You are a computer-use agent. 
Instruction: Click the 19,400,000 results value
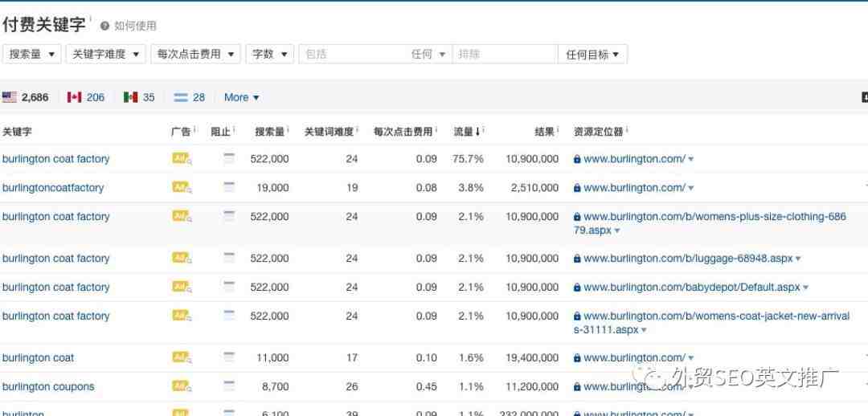532,358
